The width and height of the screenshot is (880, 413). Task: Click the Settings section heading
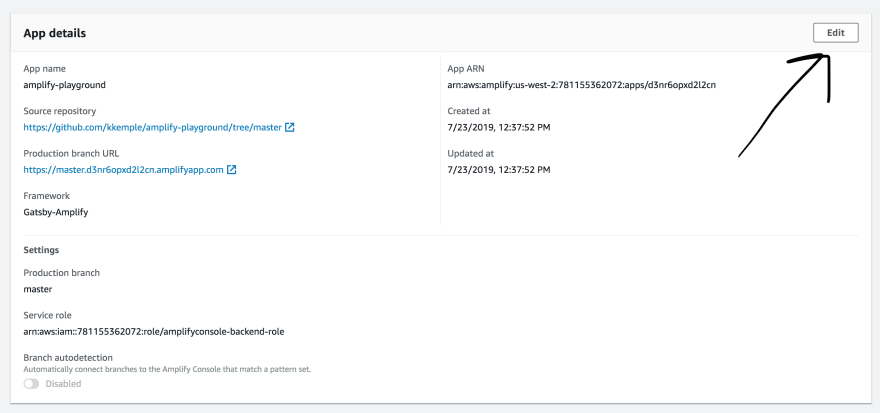tap(41, 250)
